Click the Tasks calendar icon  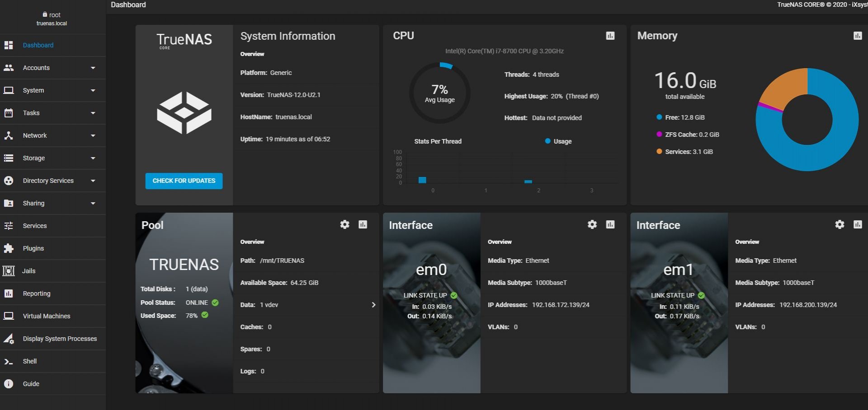pyautogui.click(x=9, y=113)
